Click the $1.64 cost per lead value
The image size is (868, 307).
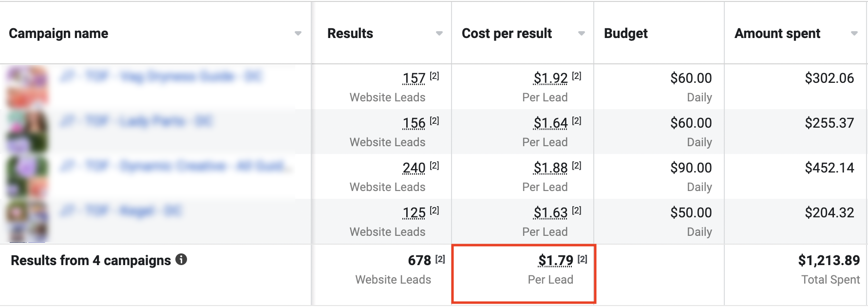(550, 123)
